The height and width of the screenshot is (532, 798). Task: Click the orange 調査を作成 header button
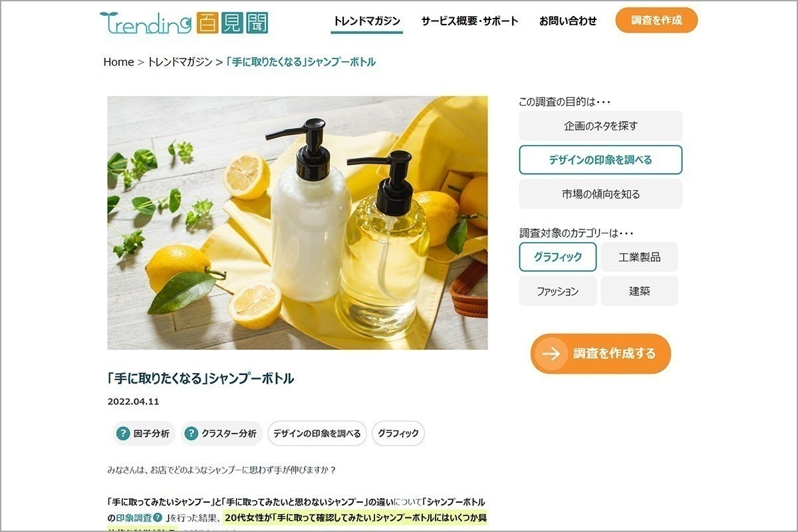pos(656,20)
